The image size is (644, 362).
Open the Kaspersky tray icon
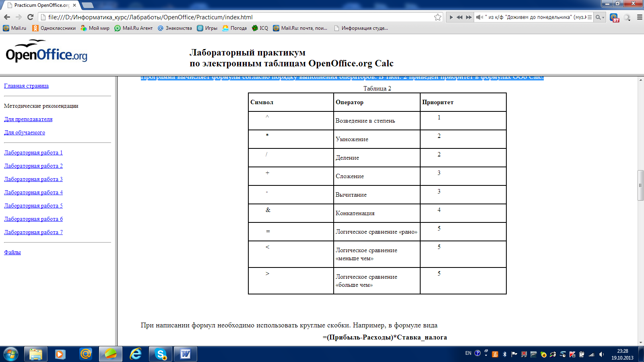click(x=572, y=354)
